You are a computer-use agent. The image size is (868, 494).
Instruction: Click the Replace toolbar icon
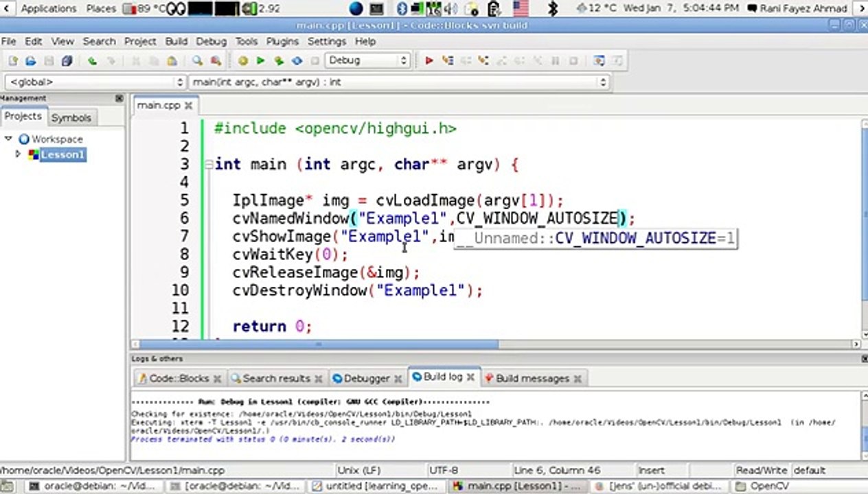(216, 61)
